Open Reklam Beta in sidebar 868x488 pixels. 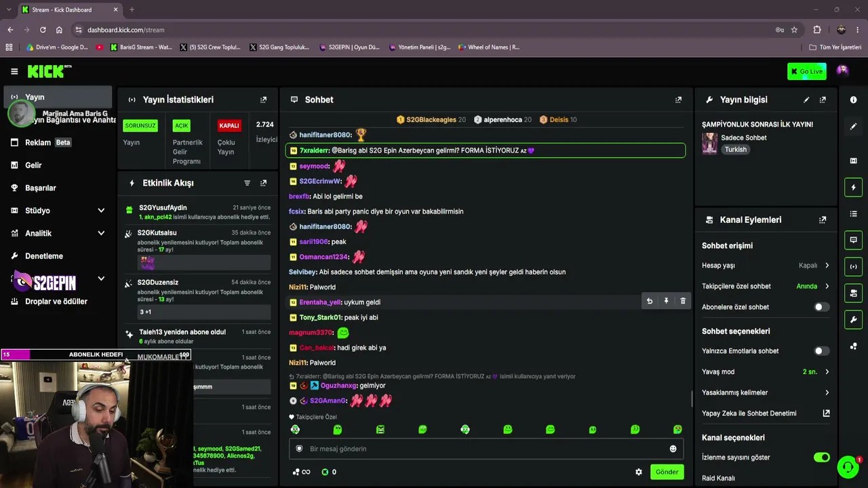(57, 142)
